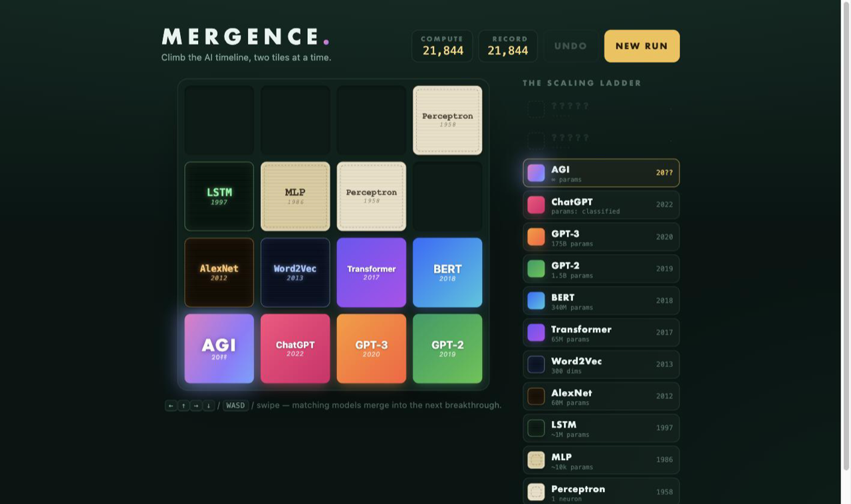Click the LSTM tile on the board

click(x=219, y=196)
